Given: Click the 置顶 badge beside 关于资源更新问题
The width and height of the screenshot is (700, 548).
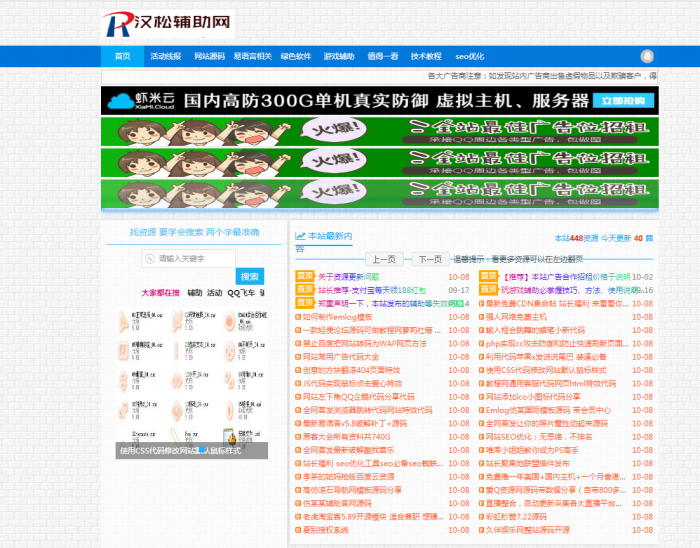Looking at the screenshot, I should pos(304,276).
